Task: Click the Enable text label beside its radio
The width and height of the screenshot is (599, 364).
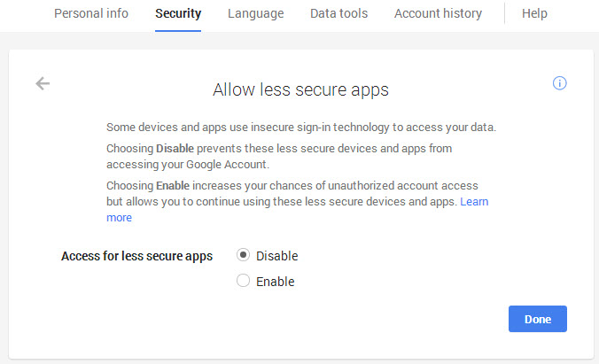Action: point(275,282)
